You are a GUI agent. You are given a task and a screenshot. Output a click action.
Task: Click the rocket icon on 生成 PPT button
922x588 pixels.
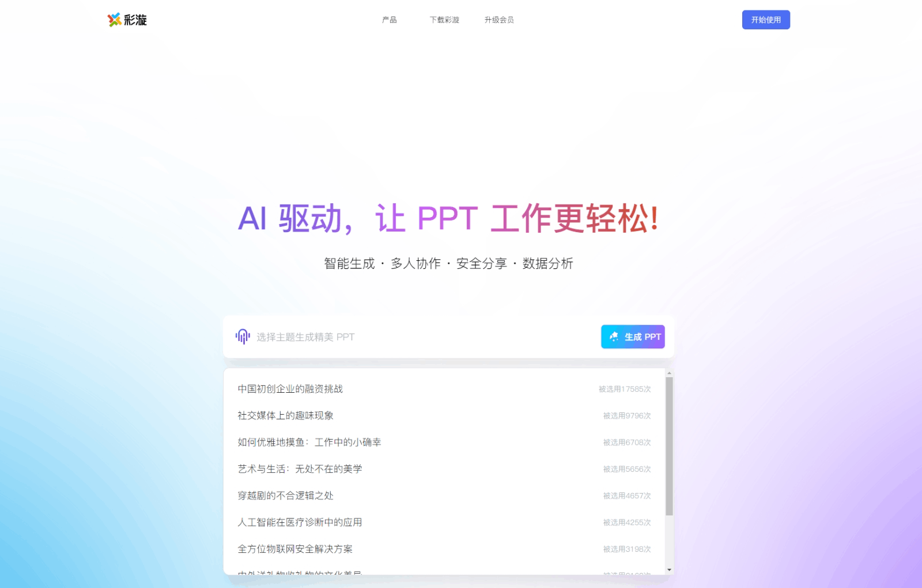[x=614, y=337]
